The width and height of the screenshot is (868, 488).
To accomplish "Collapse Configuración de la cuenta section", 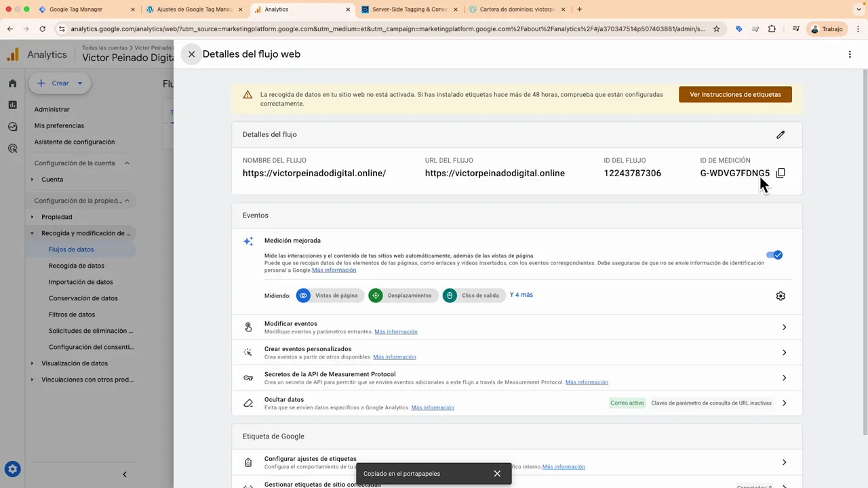I will point(125,163).
